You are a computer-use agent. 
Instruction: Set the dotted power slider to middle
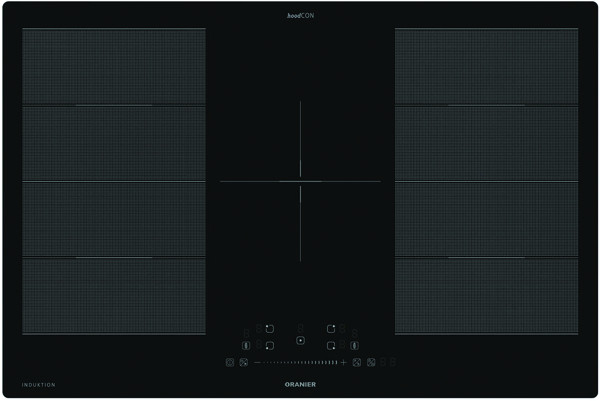pyautogui.click(x=300, y=362)
